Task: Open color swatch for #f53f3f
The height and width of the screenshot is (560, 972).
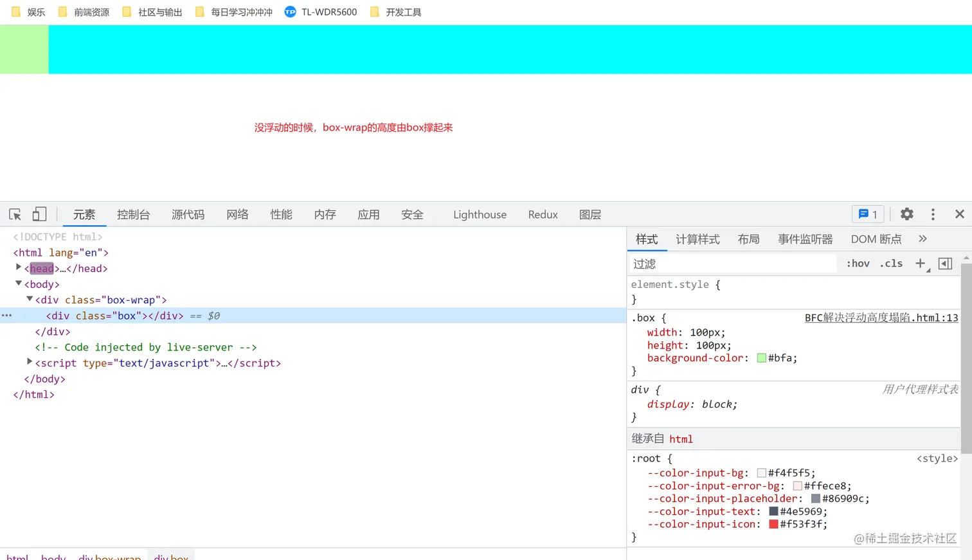Action: [774, 524]
